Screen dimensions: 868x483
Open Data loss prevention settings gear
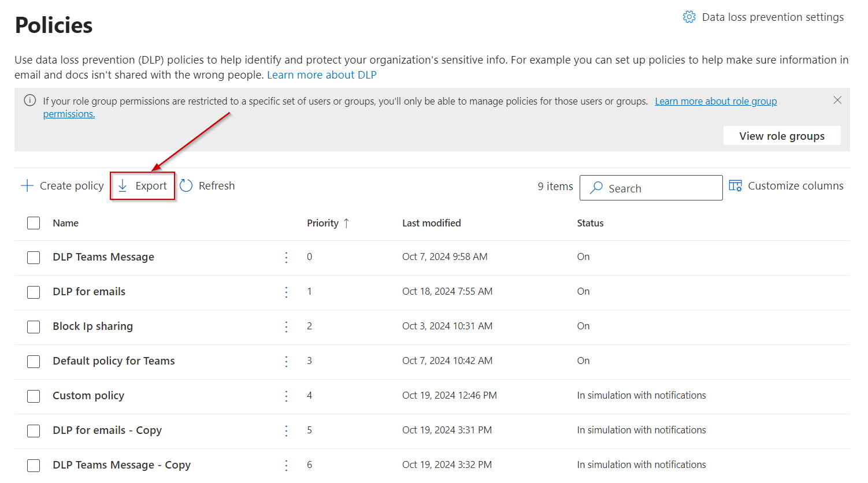coord(689,17)
